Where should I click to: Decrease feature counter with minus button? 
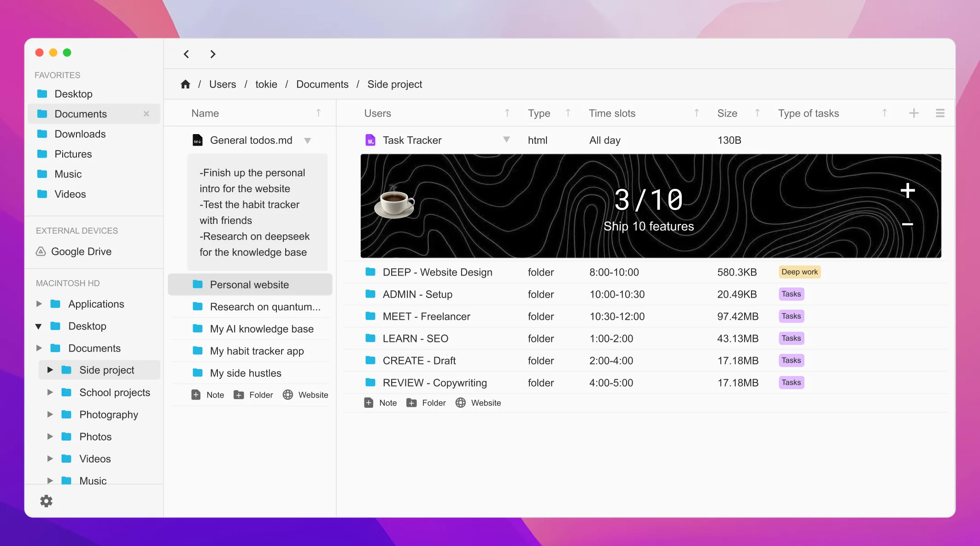coord(907,224)
